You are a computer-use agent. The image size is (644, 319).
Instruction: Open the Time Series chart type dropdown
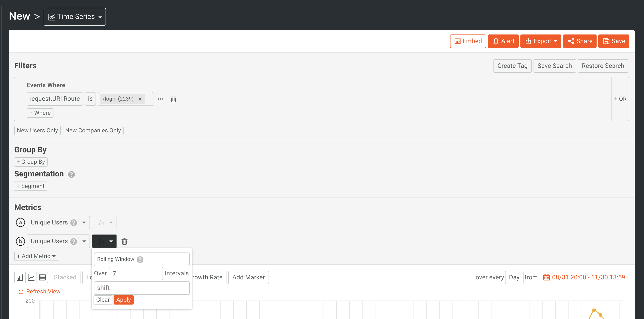(x=75, y=16)
